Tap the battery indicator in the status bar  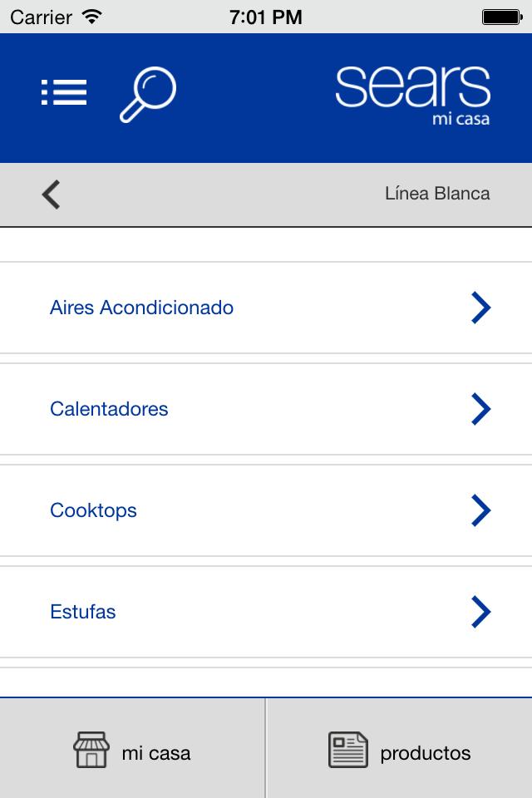coord(500,14)
